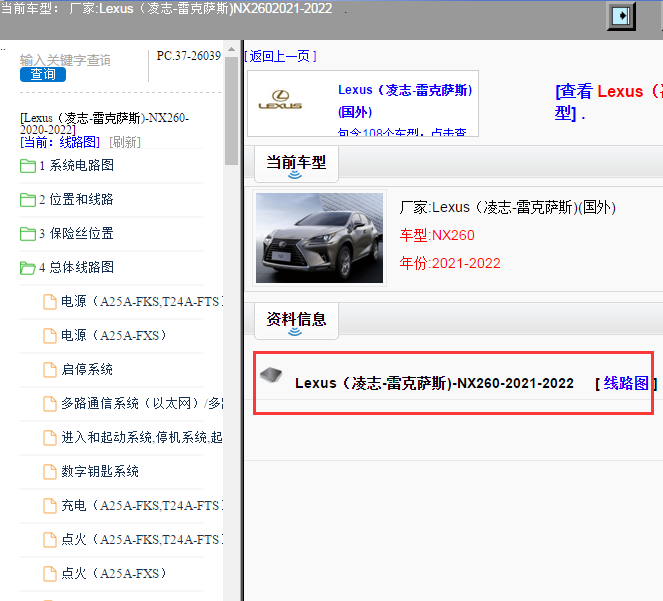Open the Lexus（凌志-雷克萨斯）(国外) brand link
This screenshot has width=663, height=601.
[x=405, y=101]
